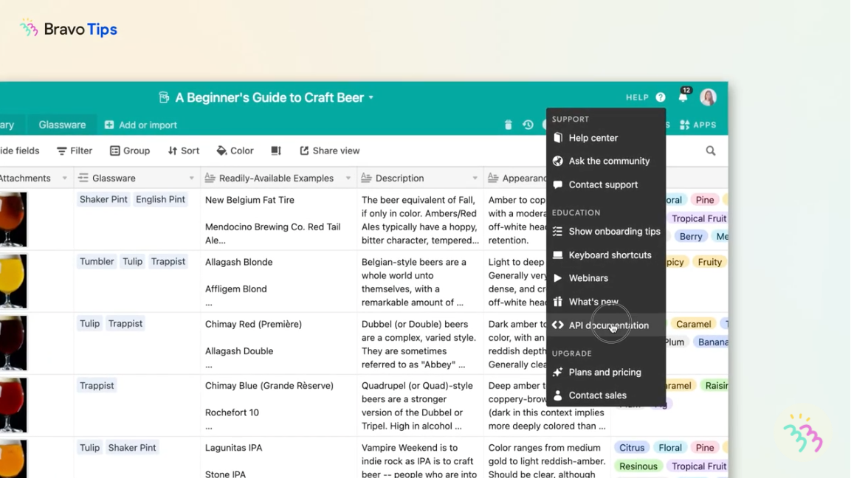Select Contact sales menu item
Screen dimensions: 868x484
(x=606, y=395)
